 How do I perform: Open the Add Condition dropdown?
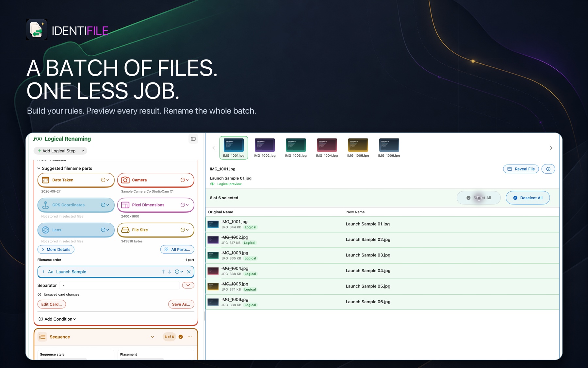[x=57, y=319]
